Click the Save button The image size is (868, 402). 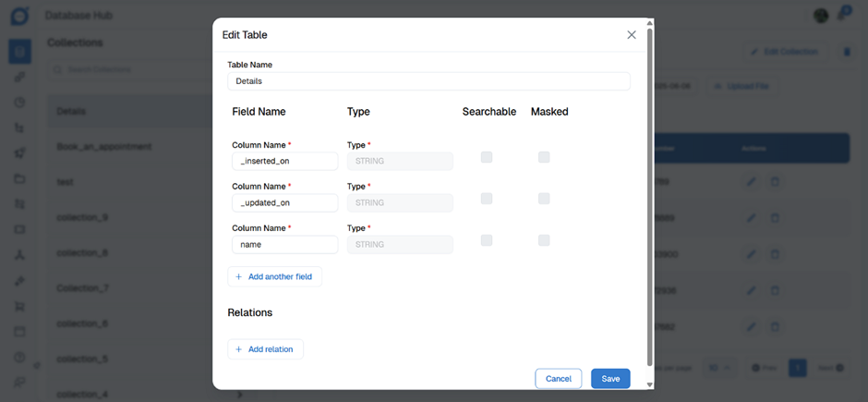point(610,379)
